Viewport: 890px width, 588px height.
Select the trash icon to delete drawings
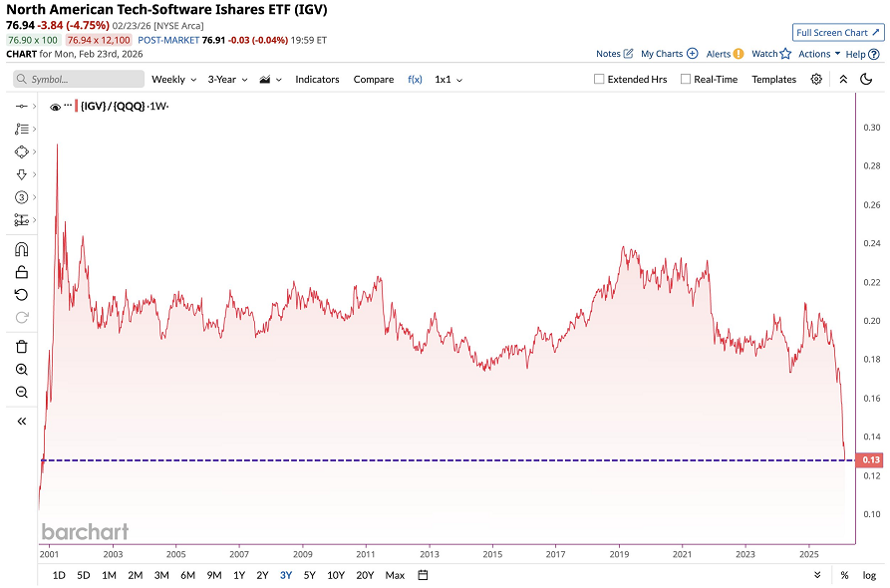pos(21,346)
